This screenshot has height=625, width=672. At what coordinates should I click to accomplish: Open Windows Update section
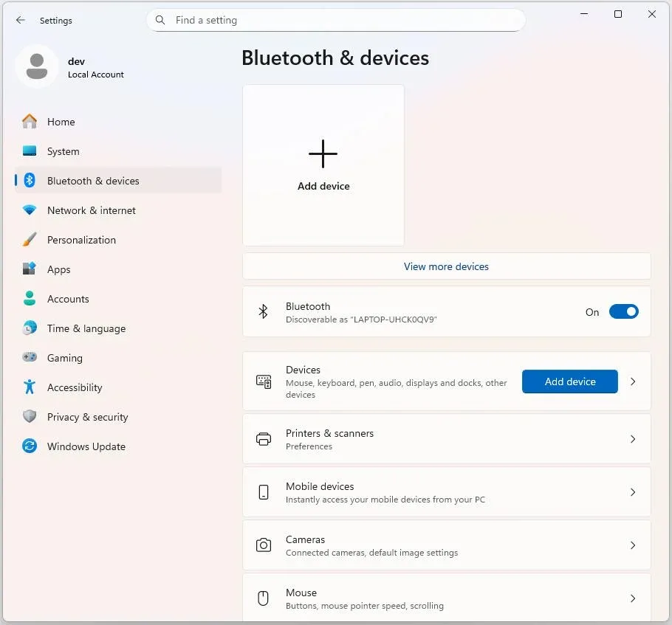(x=118, y=446)
